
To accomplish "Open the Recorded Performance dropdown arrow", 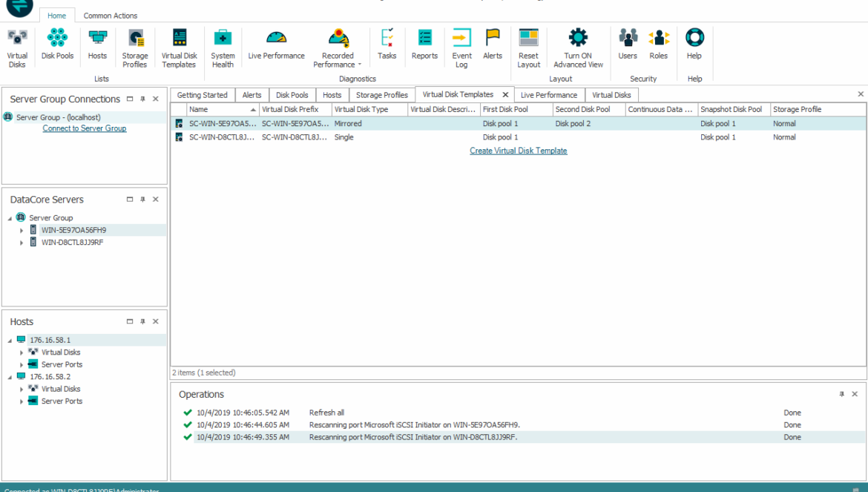I will coord(359,65).
